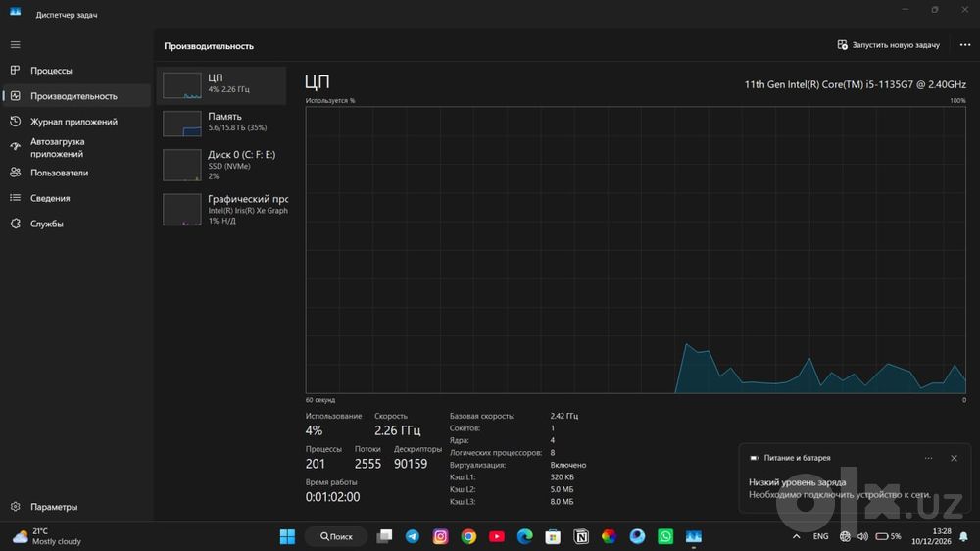Click the Базовая скорость 2.42 ГГц value
This screenshot has height=551, width=980.
(x=564, y=416)
